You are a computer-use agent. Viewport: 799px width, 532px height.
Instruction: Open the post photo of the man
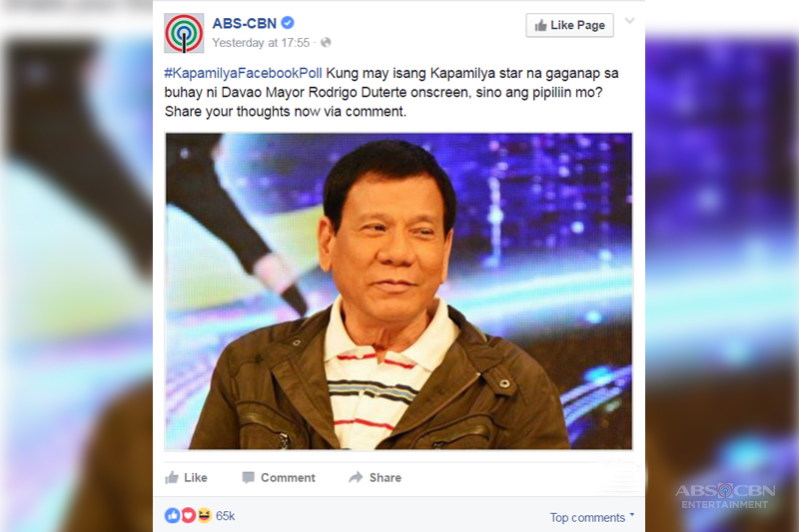(399, 291)
